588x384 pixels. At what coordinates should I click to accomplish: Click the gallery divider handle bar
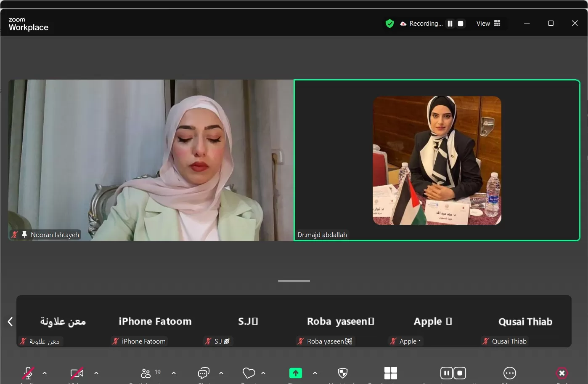click(294, 281)
